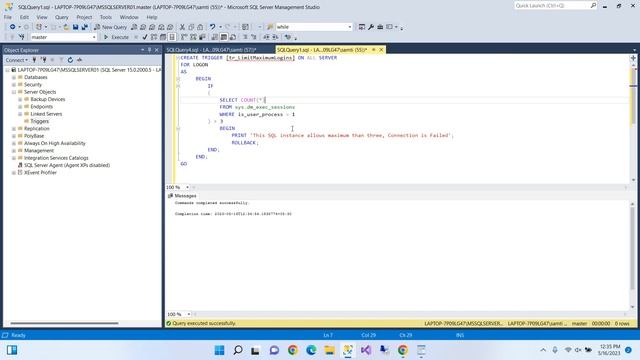
Task: Undo the last edit
Action: pyautogui.click(x=212, y=27)
